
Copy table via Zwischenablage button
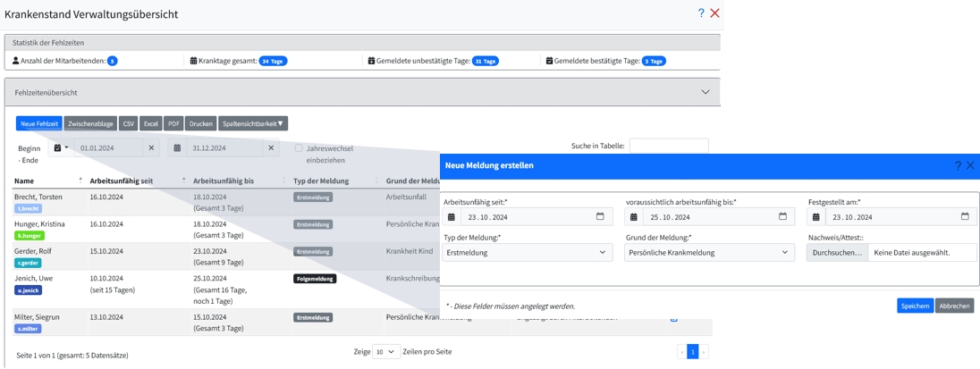[x=90, y=123]
